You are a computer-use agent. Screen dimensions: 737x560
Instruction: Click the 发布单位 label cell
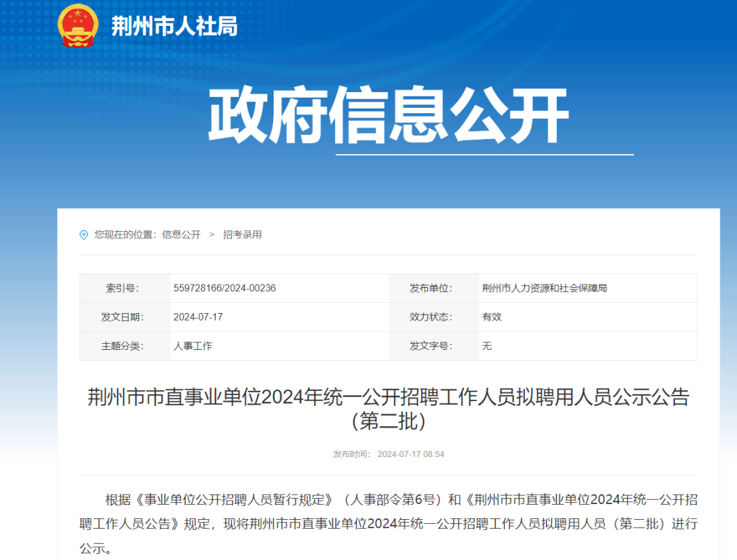[x=434, y=288]
